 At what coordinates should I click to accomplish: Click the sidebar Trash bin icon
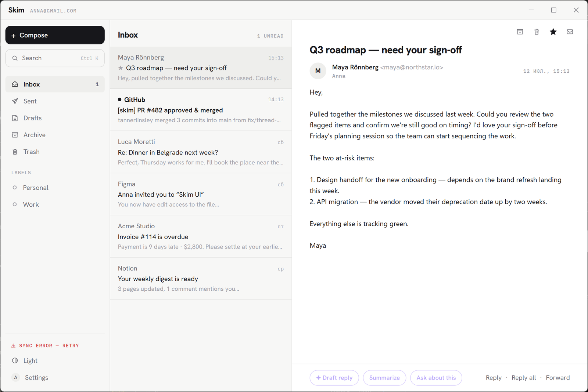(15, 152)
